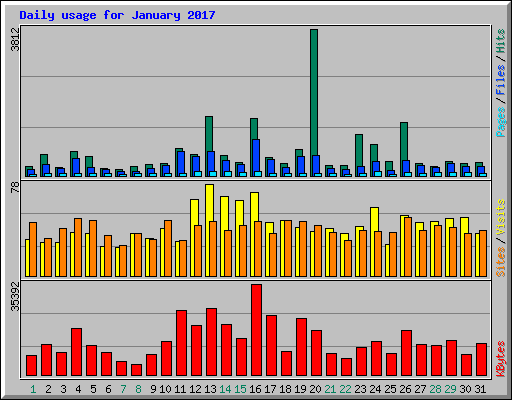Image resolution: width=512 pixels, height=400 pixels.
Task: Click the red KBytes bar for day 8
Action: point(136,370)
